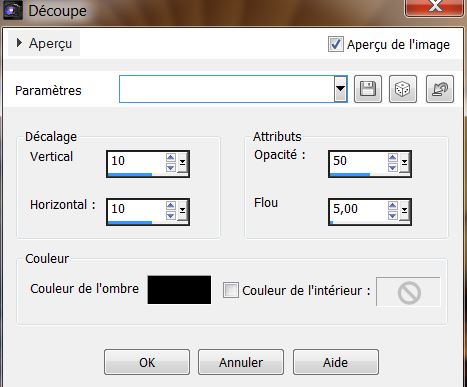Image resolution: width=467 pixels, height=387 pixels.
Task: Click the Découpe app icon in title bar
Action: pyautogui.click(x=12, y=10)
